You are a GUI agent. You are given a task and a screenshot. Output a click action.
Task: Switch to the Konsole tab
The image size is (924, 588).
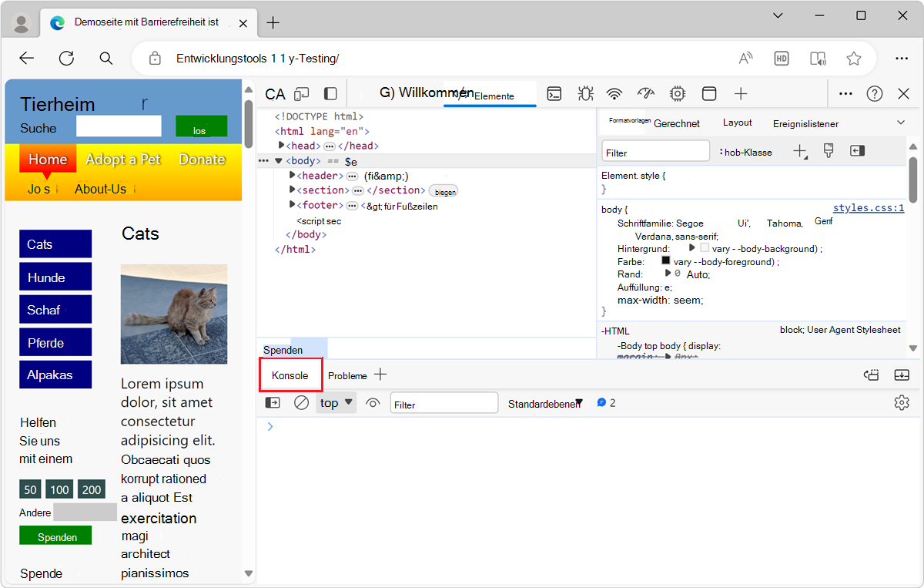[x=290, y=376]
